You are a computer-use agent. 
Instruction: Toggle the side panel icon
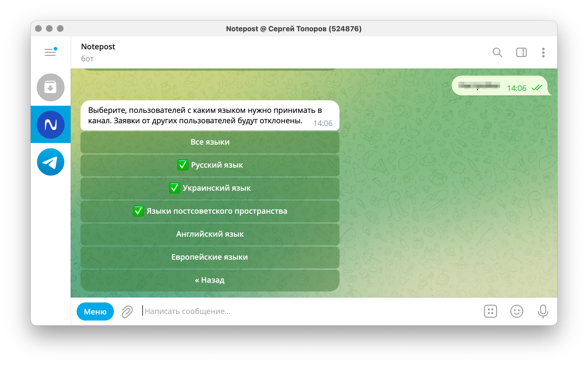[x=521, y=52]
